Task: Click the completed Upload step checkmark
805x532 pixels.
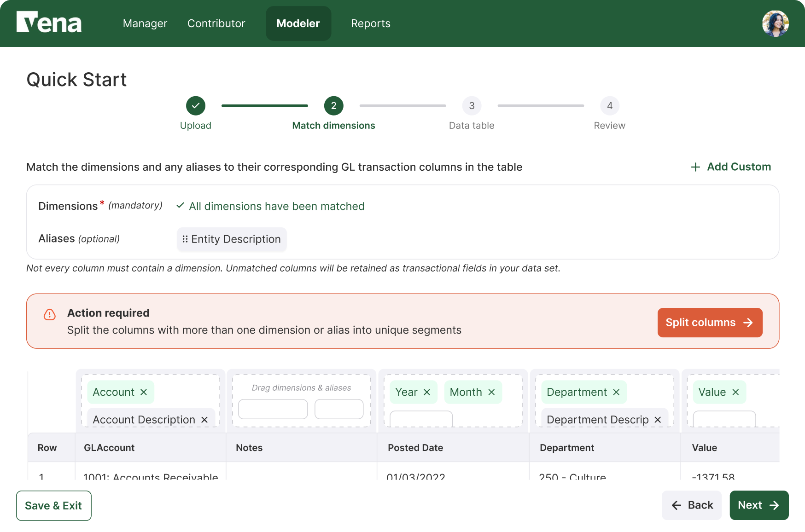Action: tap(196, 106)
